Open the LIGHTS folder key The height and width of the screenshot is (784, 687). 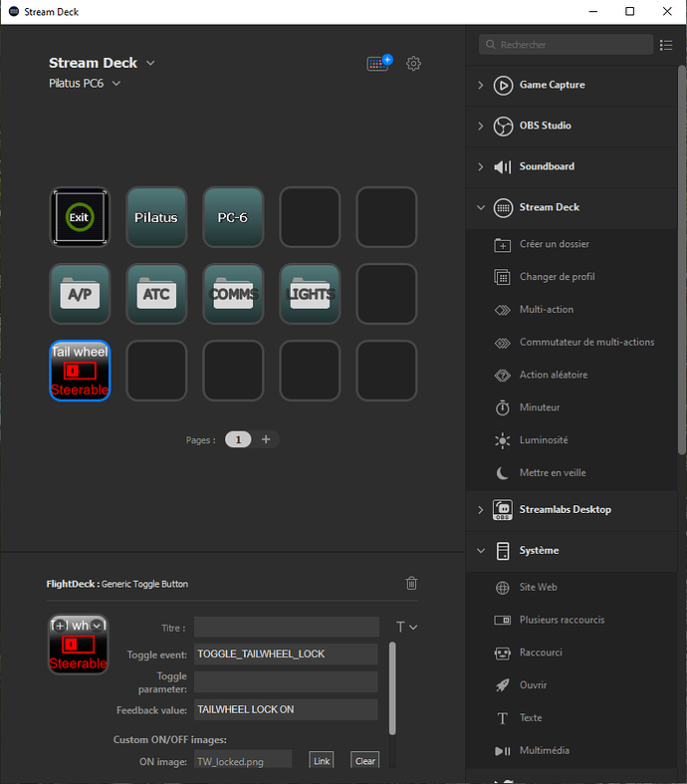coord(310,294)
